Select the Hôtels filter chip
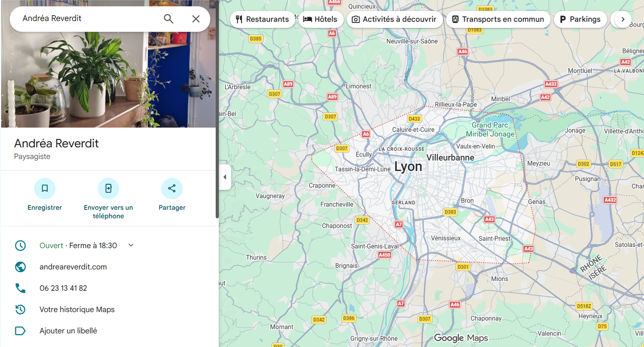The image size is (644, 347). point(321,19)
